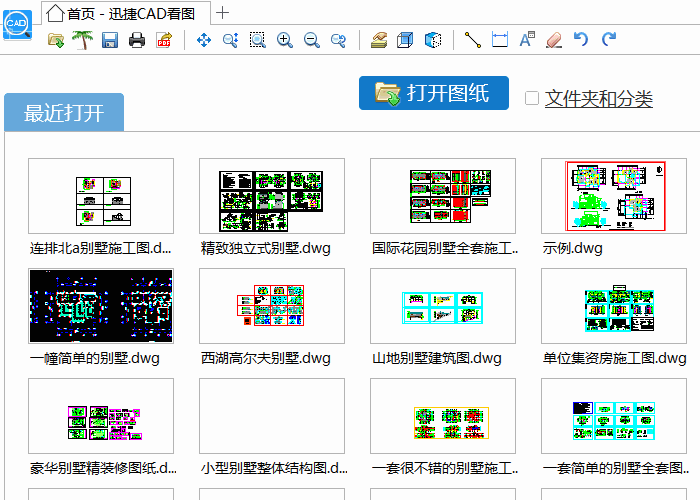Viewport: 700px width, 500px height.
Task: Select the eraser tool
Action: [554, 40]
